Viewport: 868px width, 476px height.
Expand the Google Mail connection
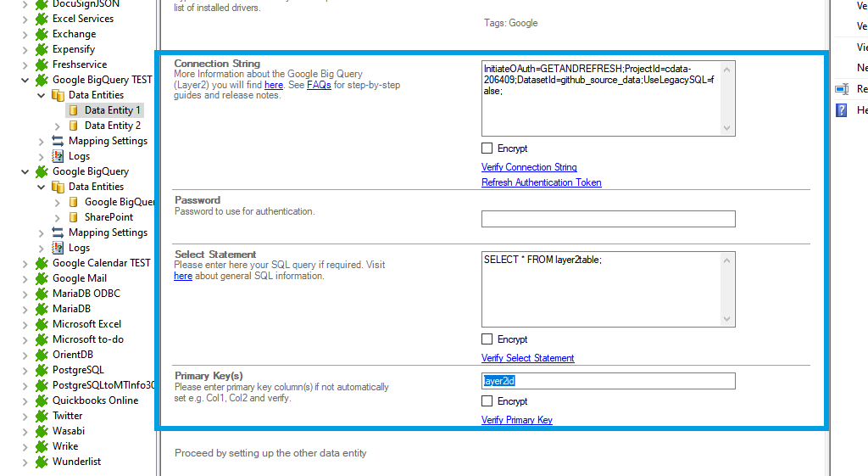25,279
